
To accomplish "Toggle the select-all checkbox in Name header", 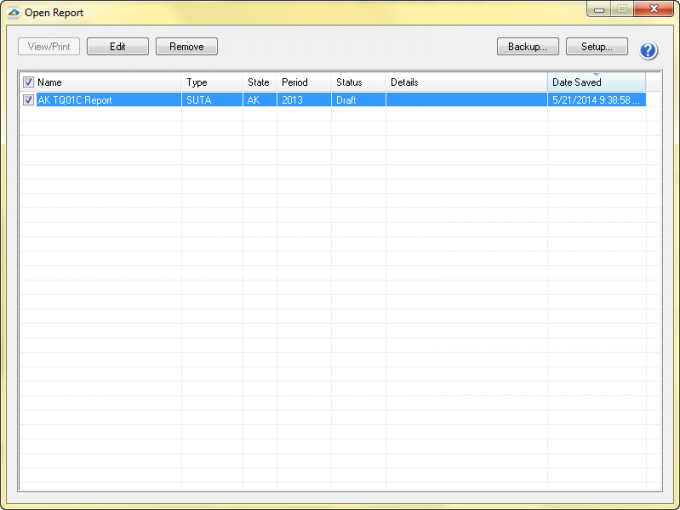I will pos(28,82).
